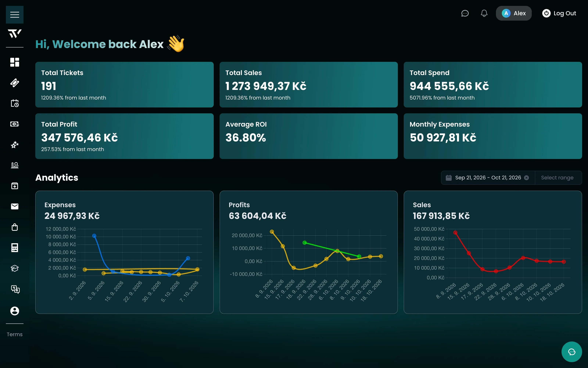Clear the Sep 21 - Oct 21 date range
This screenshot has height=368, width=588.
pos(526,178)
